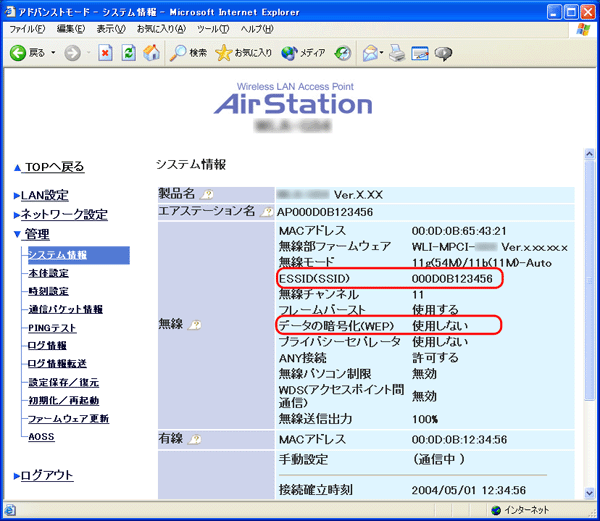Click the Discuss speech bubble icon
The width and height of the screenshot is (600, 521).
coord(443,53)
